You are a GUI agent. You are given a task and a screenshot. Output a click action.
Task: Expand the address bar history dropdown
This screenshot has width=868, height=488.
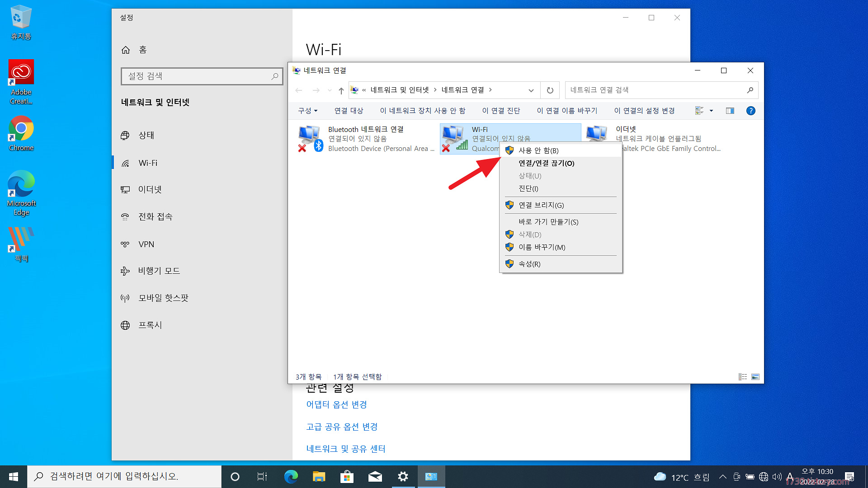[x=531, y=90]
